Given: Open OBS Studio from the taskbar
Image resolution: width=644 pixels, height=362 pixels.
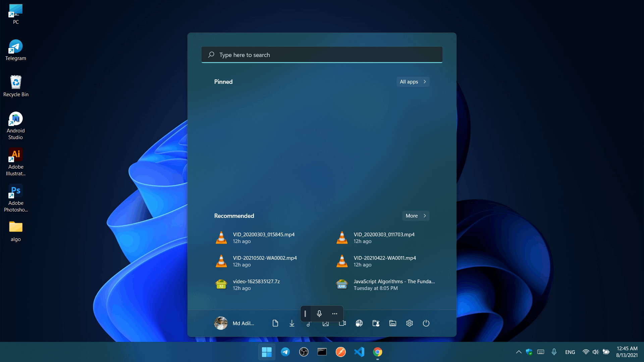Looking at the screenshot, I should click(304, 352).
